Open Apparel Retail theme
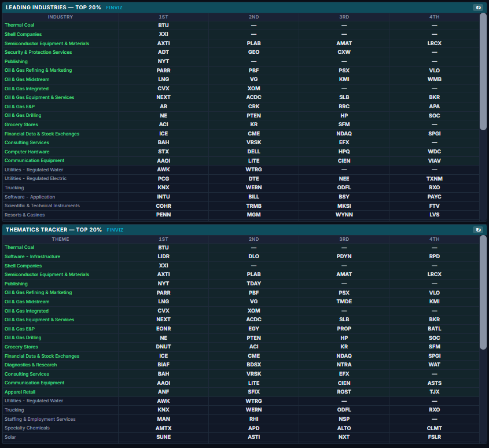Image resolution: width=489 pixels, height=448 pixels. (x=20, y=392)
